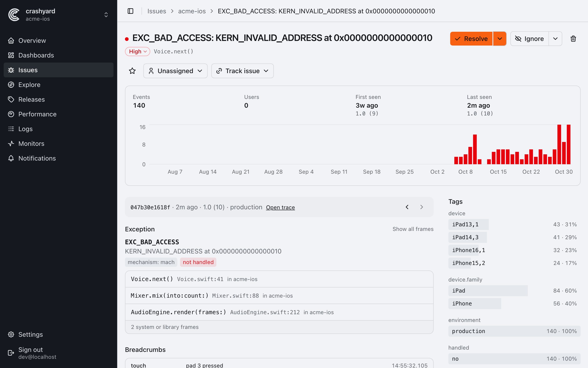Click the Overview home icon
This screenshot has width=588, height=368.
11,40
